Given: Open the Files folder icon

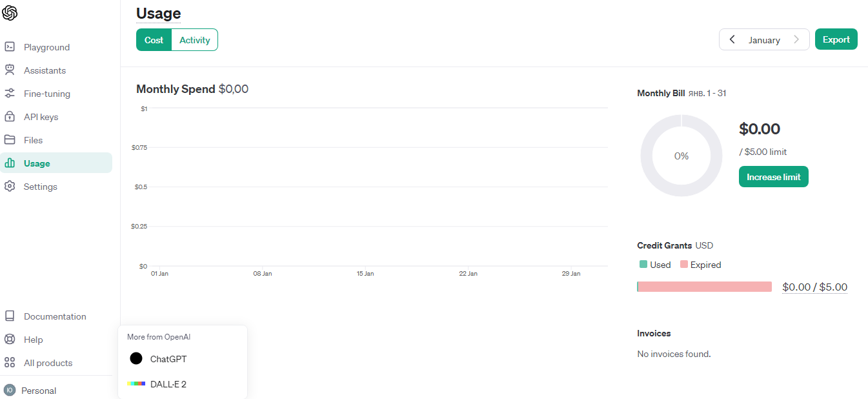Looking at the screenshot, I should point(10,140).
